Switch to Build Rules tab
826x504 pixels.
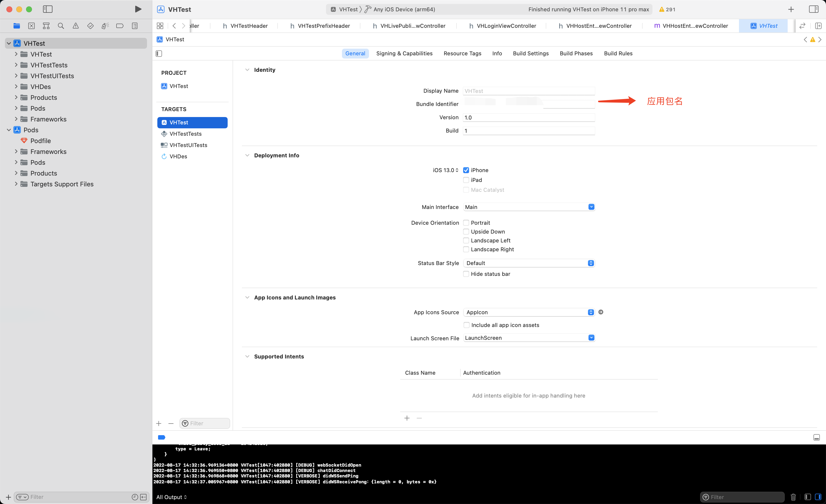[618, 53]
